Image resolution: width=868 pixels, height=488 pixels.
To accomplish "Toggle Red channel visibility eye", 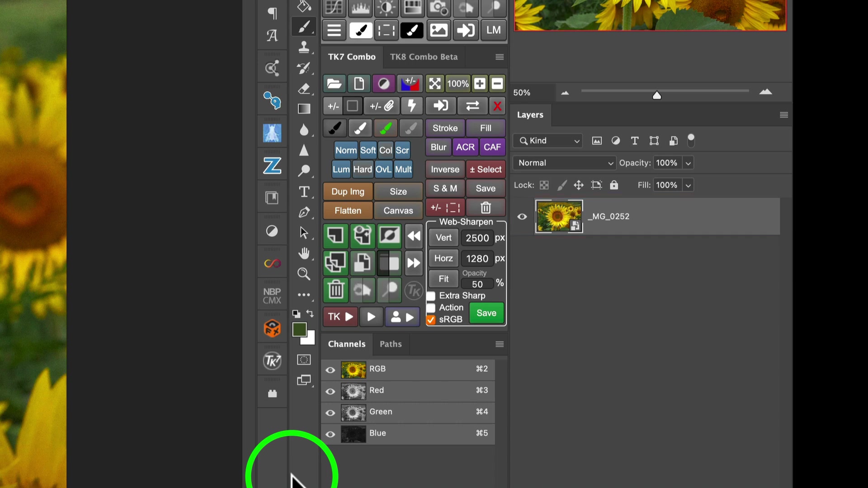I will tap(330, 391).
